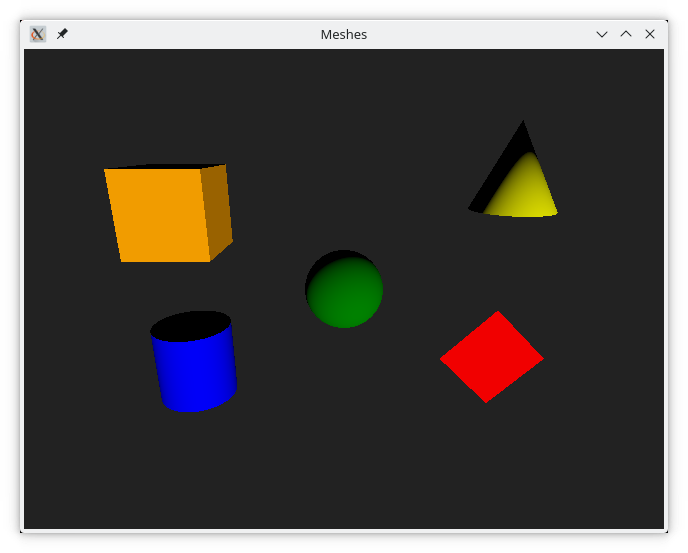Select the green sphere

point(345,292)
